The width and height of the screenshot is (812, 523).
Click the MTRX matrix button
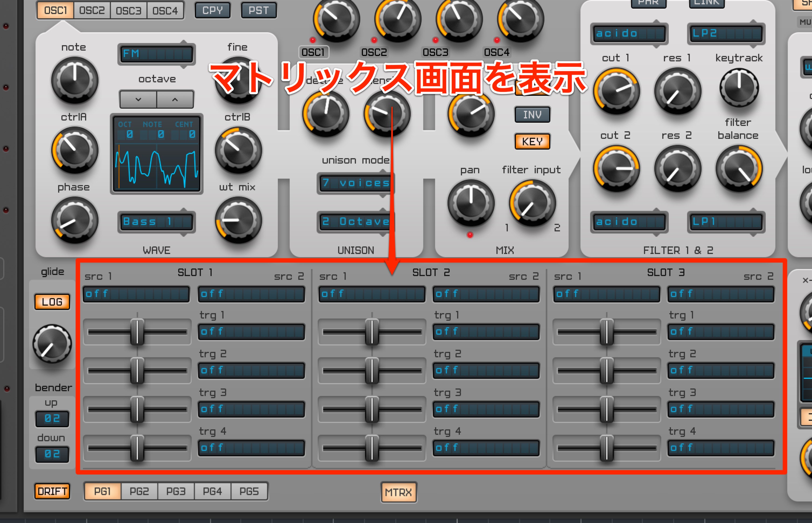tap(398, 492)
